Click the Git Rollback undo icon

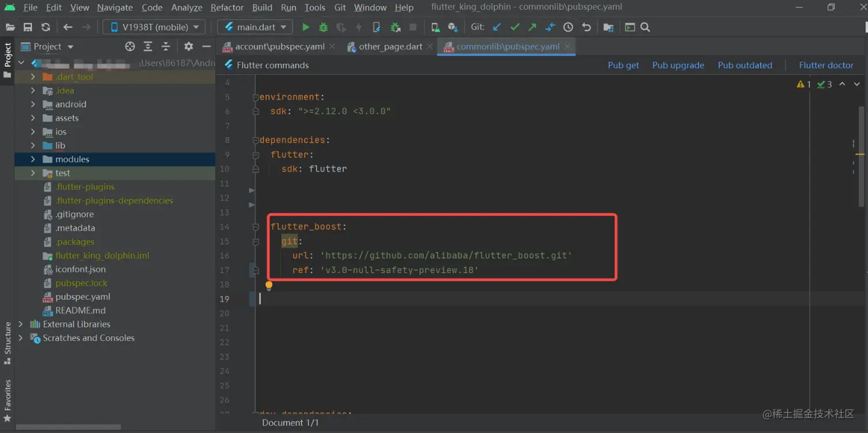point(586,27)
